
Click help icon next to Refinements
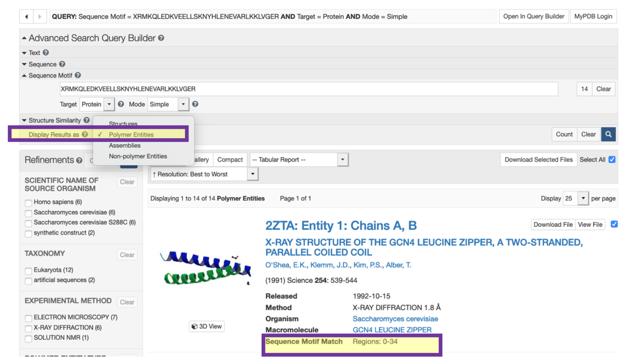click(x=79, y=160)
